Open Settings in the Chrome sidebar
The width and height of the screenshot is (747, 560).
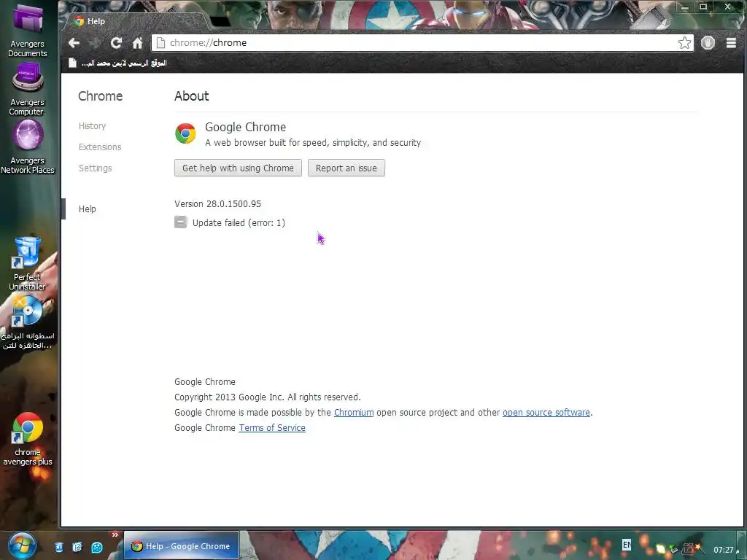(x=95, y=168)
